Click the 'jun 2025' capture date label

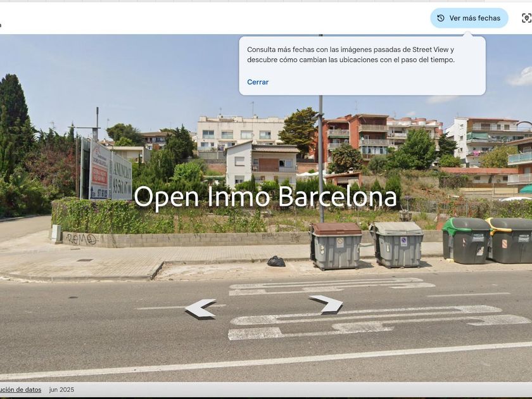click(x=61, y=389)
